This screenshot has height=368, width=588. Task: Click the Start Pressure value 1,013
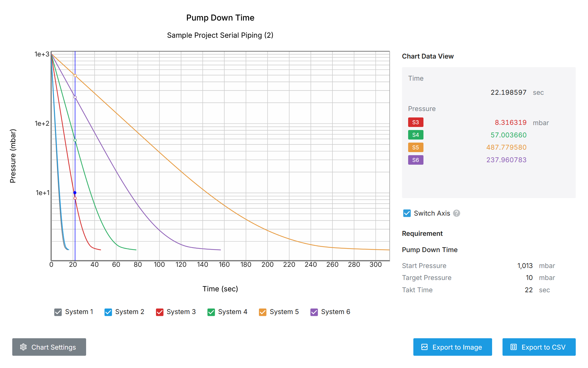point(525,266)
